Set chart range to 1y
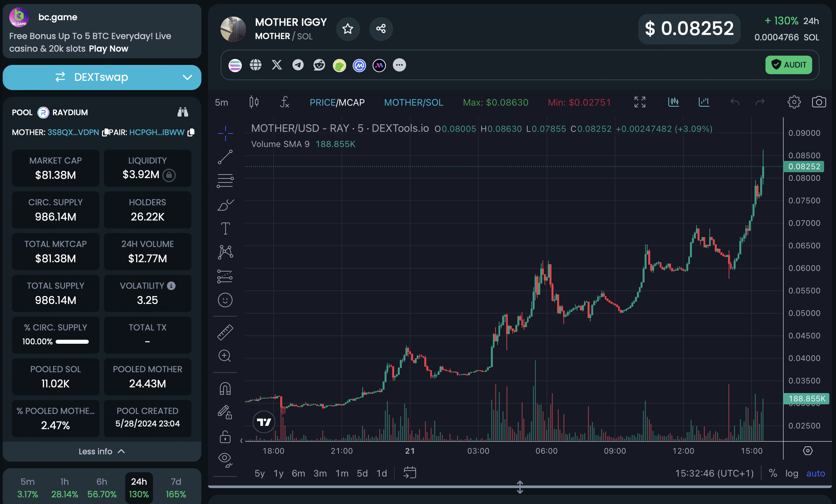The height and width of the screenshot is (504, 836). tap(279, 474)
